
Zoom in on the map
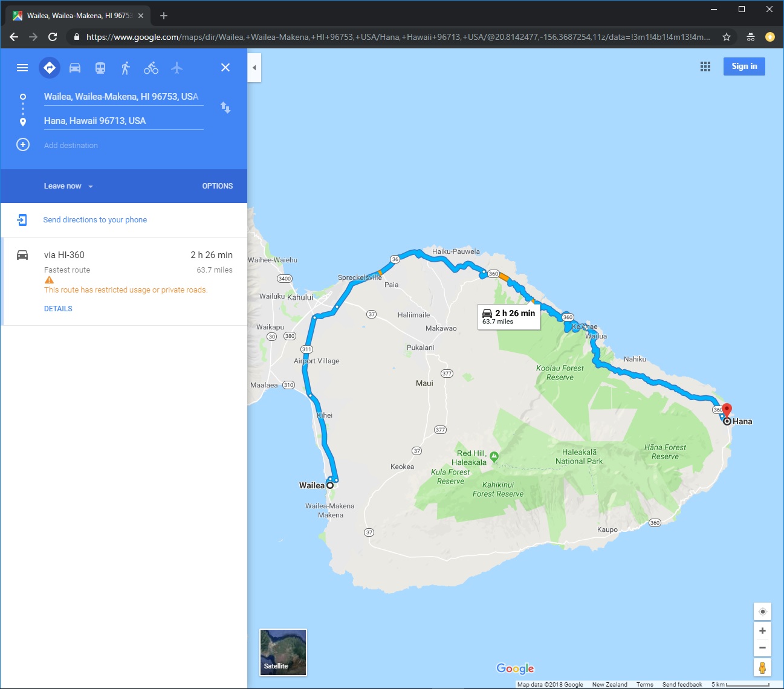point(763,631)
